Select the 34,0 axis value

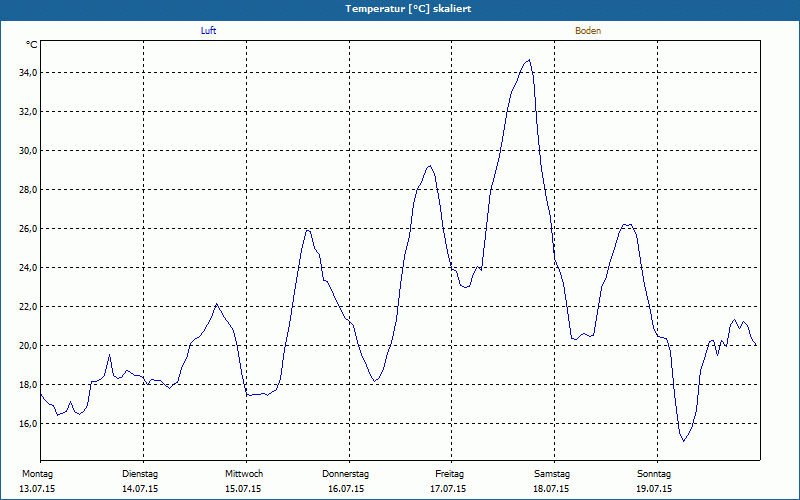pyautogui.click(x=28, y=72)
